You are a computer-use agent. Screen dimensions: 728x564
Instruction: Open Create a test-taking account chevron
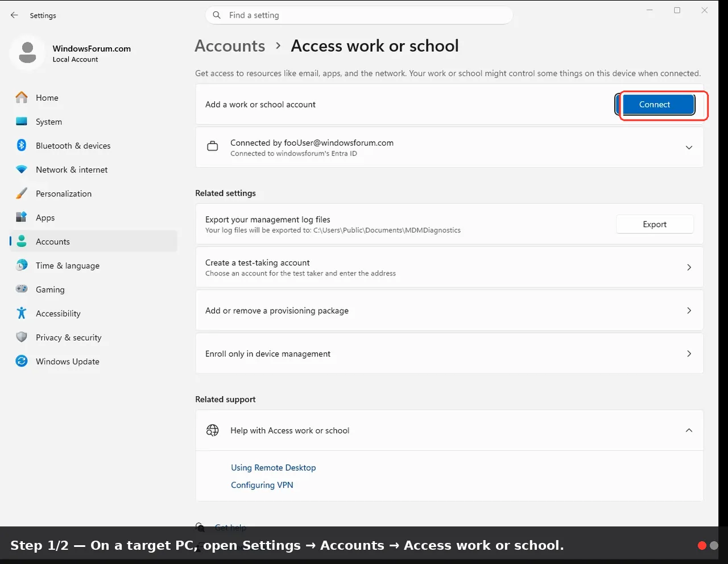[689, 267]
